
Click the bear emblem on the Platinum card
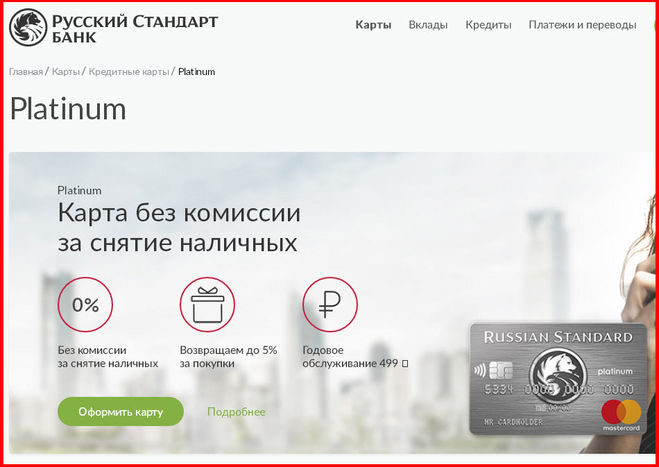click(x=558, y=374)
